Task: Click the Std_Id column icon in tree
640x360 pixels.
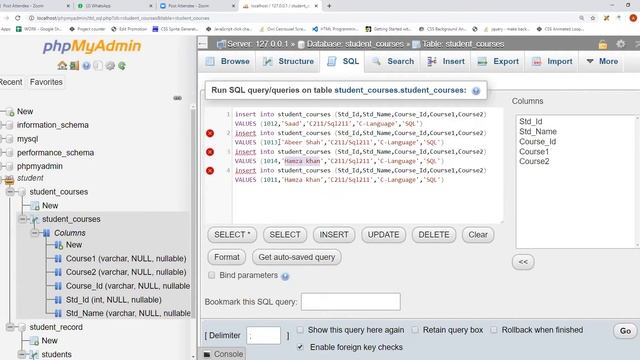Action: (58, 300)
